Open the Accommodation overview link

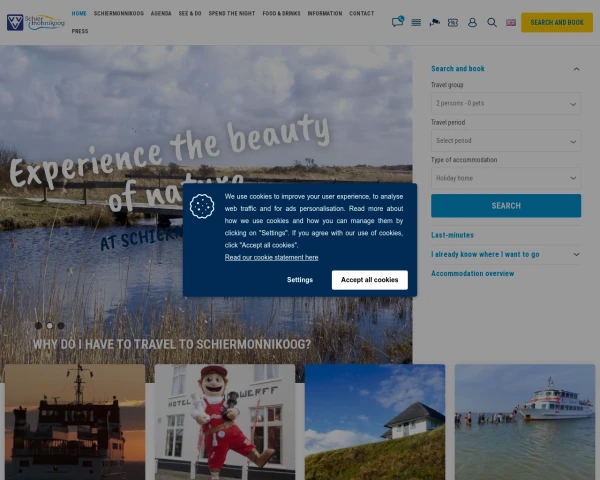click(x=473, y=273)
